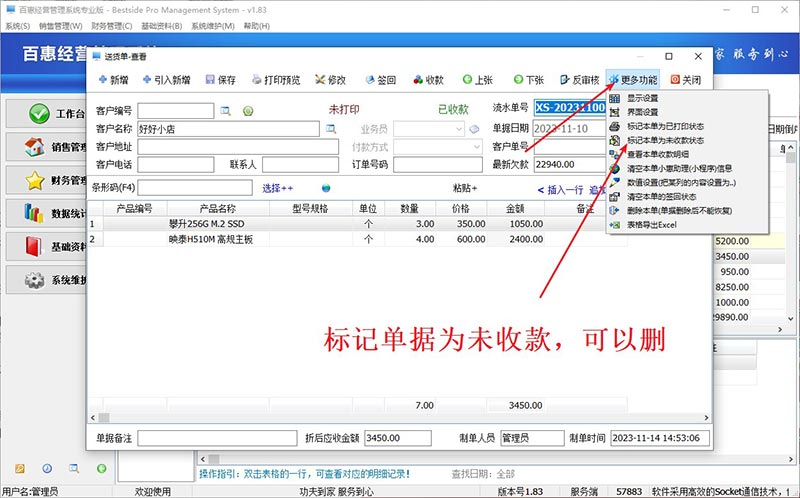Click the 修改 edit button
The image size is (800, 498).
click(x=331, y=80)
